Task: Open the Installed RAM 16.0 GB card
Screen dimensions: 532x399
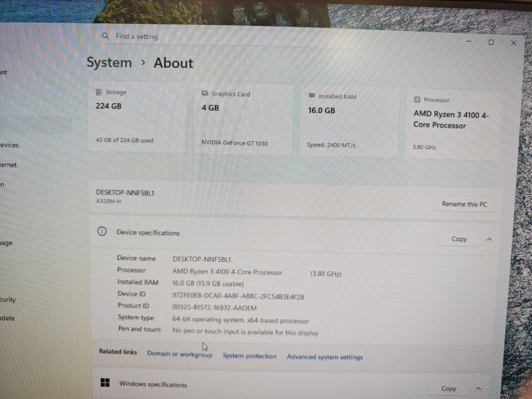Action: click(x=349, y=122)
